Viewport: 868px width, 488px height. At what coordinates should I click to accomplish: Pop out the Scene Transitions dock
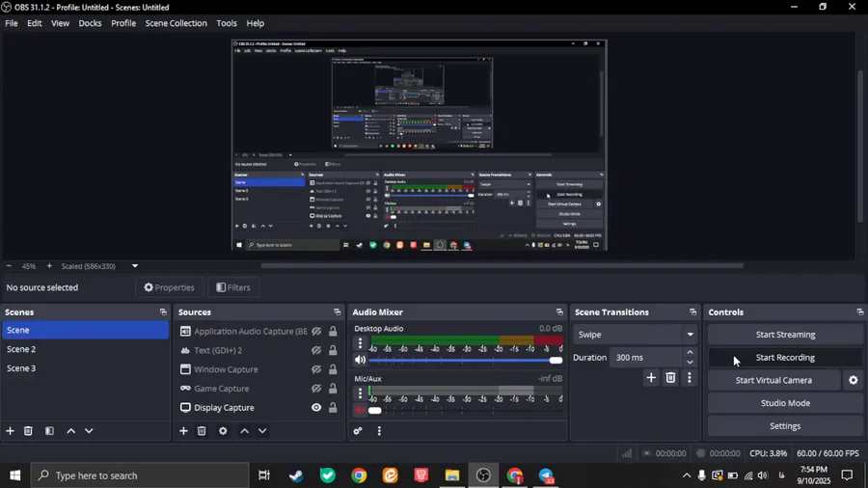692,312
